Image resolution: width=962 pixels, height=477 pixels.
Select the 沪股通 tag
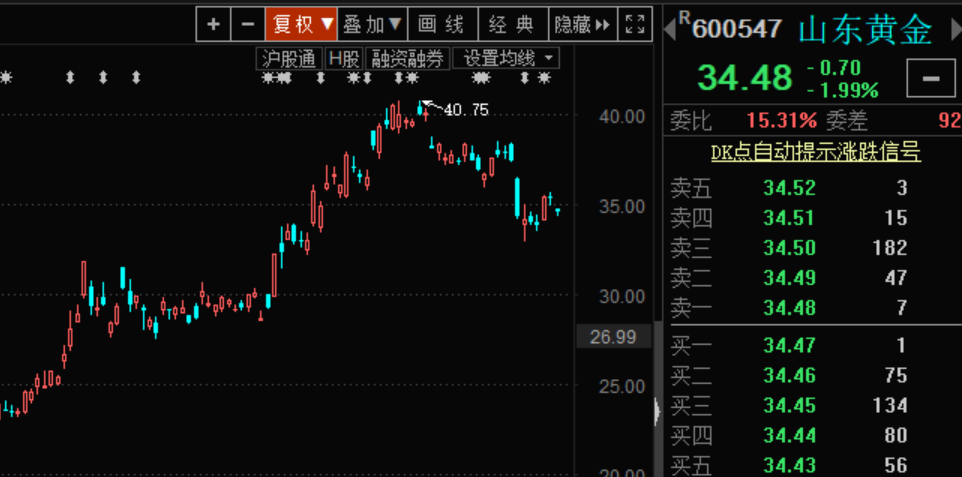pyautogui.click(x=289, y=59)
